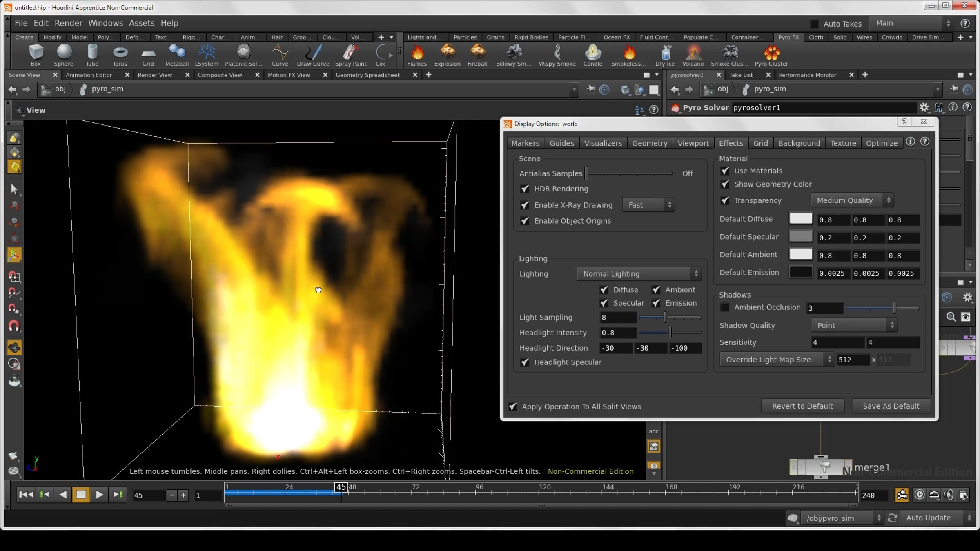Pick the Smokeless Flame tool
The width and height of the screenshot is (980, 551).
tap(629, 55)
